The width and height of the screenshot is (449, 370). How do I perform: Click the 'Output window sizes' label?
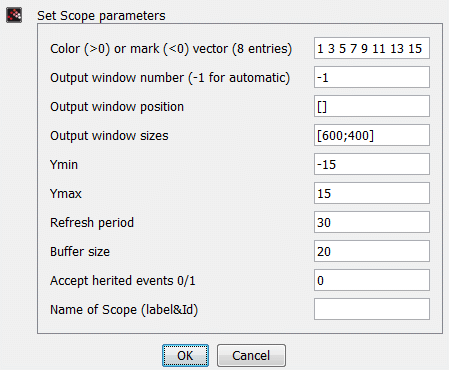click(109, 136)
